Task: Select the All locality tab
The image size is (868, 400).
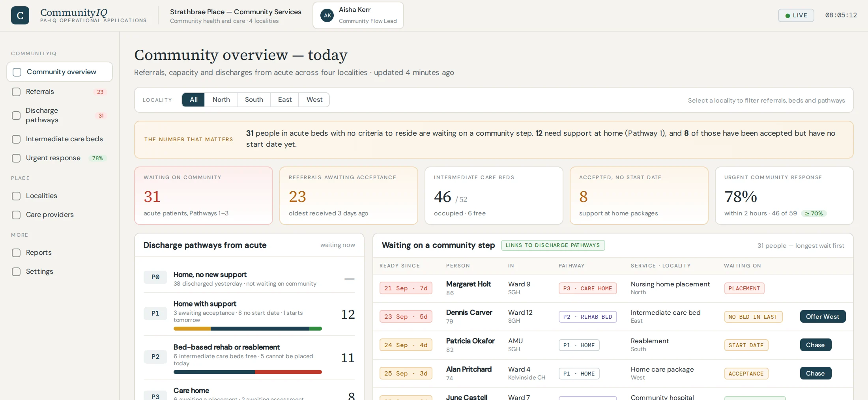Action: (193, 100)
